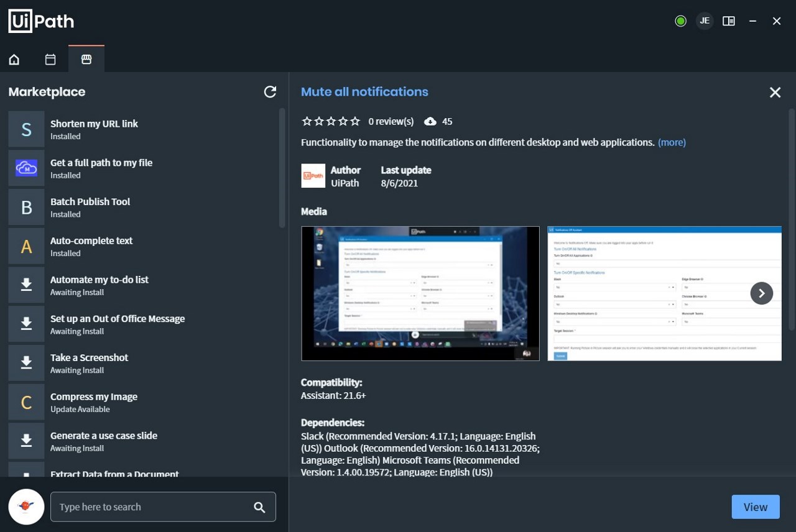This screenshot has height=532, width=796.
Task: Click download icon for Automate my to-do list
Action: click(x=26, y=285)
